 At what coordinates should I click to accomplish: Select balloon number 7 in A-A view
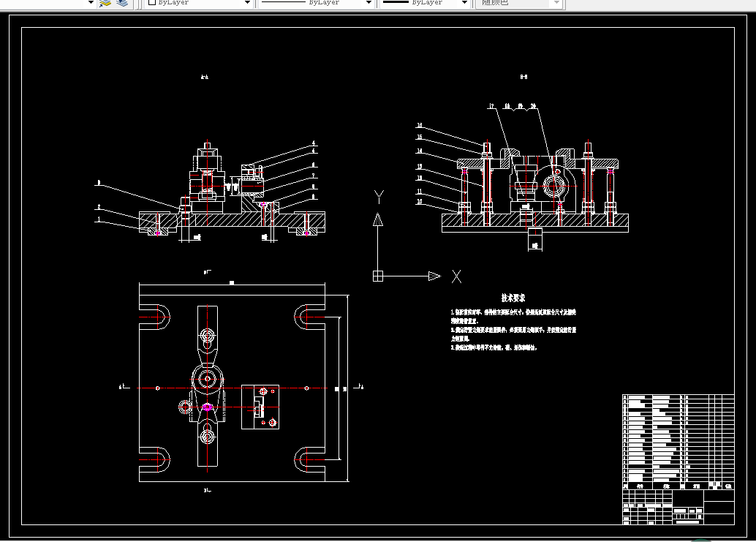(314, 176)
